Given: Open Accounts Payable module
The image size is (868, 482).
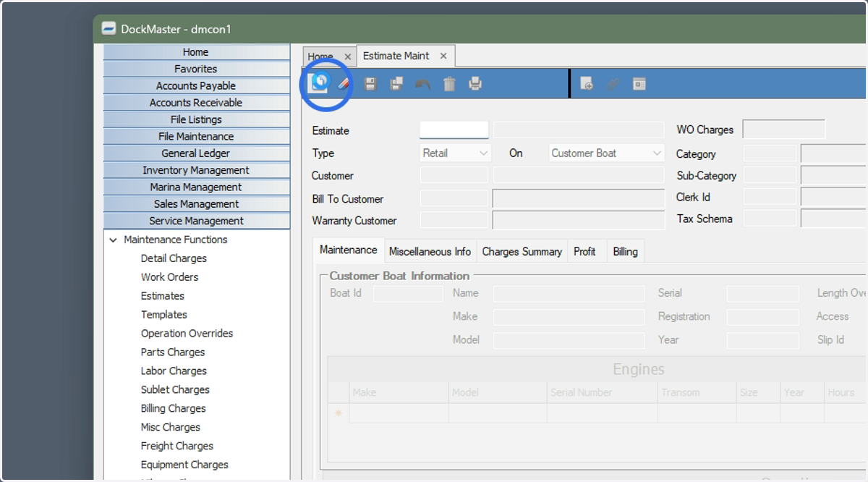Looking at the screenshot, I should click(196, 85).
